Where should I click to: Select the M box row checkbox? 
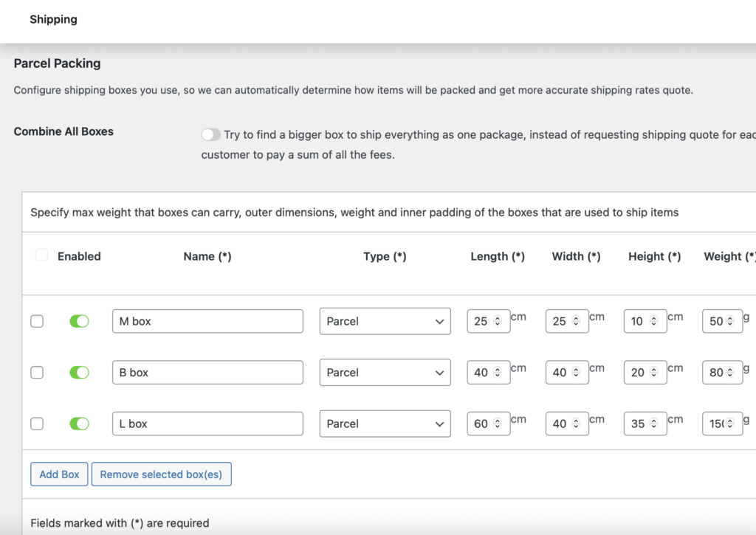(37, 321)
